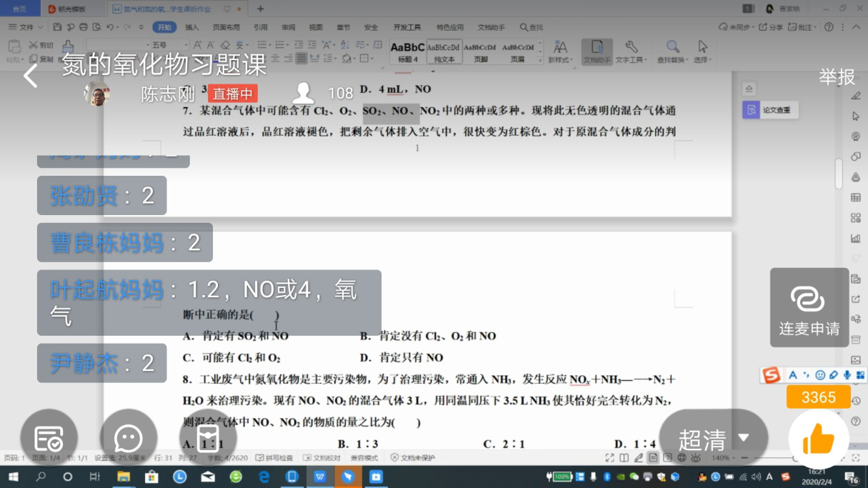The width and height of the screenshot is (868, 488).
Task: Tap 张劭贤's chat message
Action: click(x=101, y=196)
